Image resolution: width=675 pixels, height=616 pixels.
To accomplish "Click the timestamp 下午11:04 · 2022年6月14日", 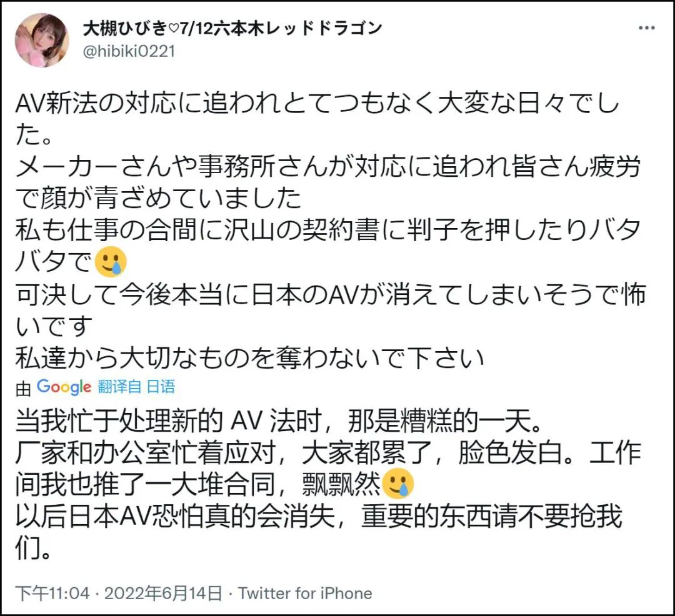I will 119,594.
